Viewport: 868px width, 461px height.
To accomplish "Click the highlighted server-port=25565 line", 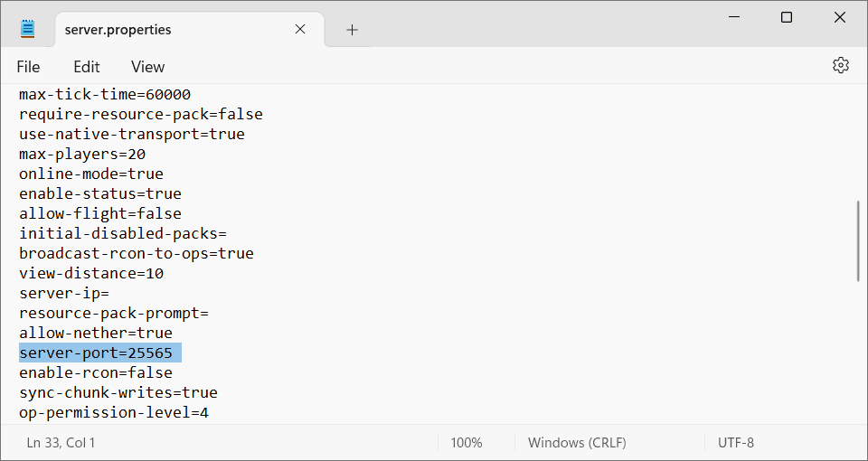I will pyautogui.click(x=96, y=353).
